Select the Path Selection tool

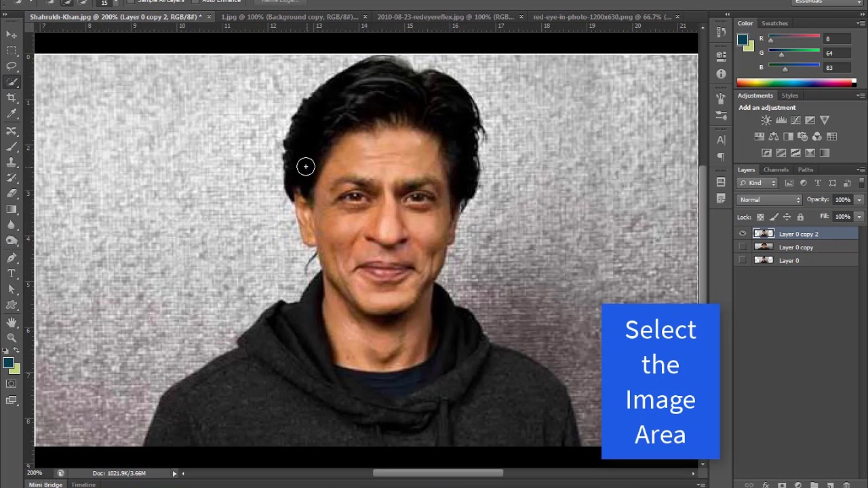coord(12,289)
